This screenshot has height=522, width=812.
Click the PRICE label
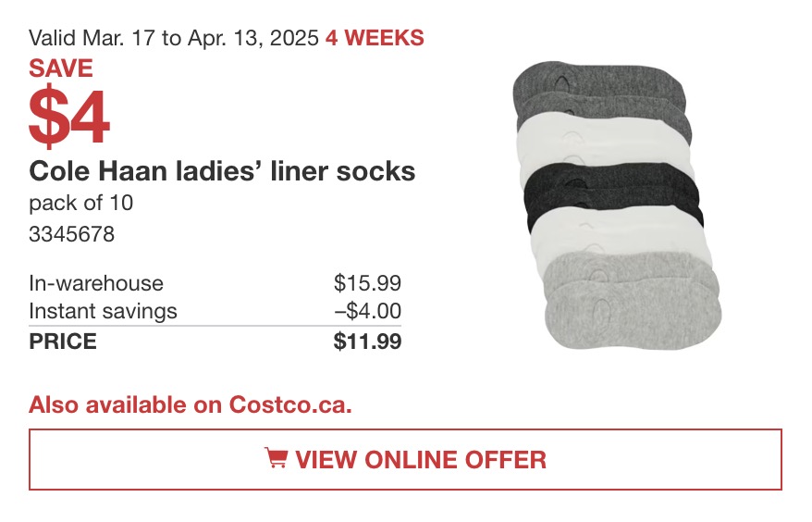coord(63,342)
